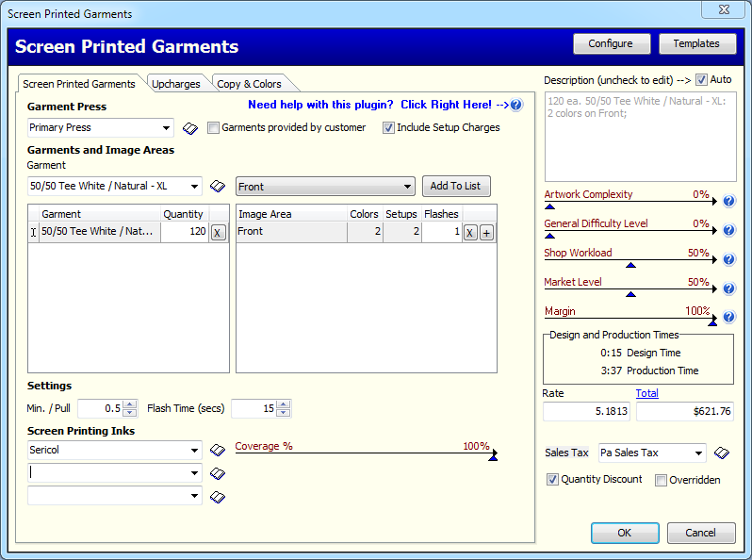Open the Front image area dropdown
Viewport: 752px width, 560px height.
coord(407,187)
